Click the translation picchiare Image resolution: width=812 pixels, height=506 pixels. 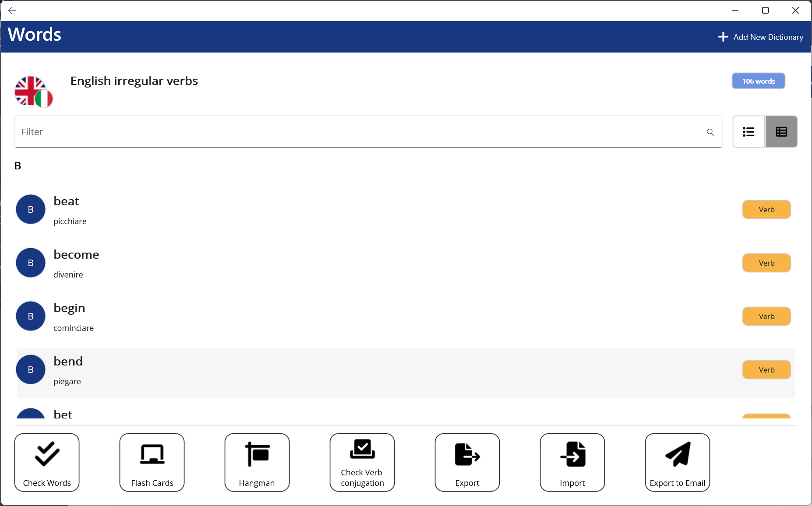point(70,221)
